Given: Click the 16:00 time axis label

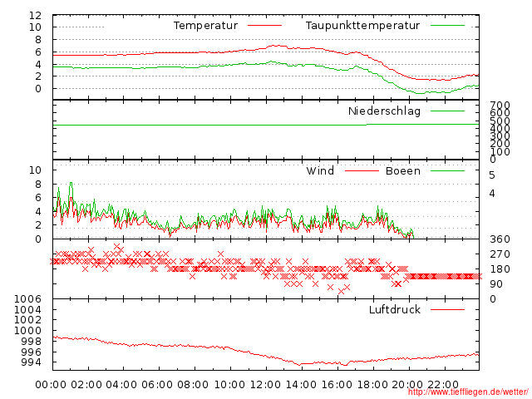Looking at the screenshot, I should point(337,385).
